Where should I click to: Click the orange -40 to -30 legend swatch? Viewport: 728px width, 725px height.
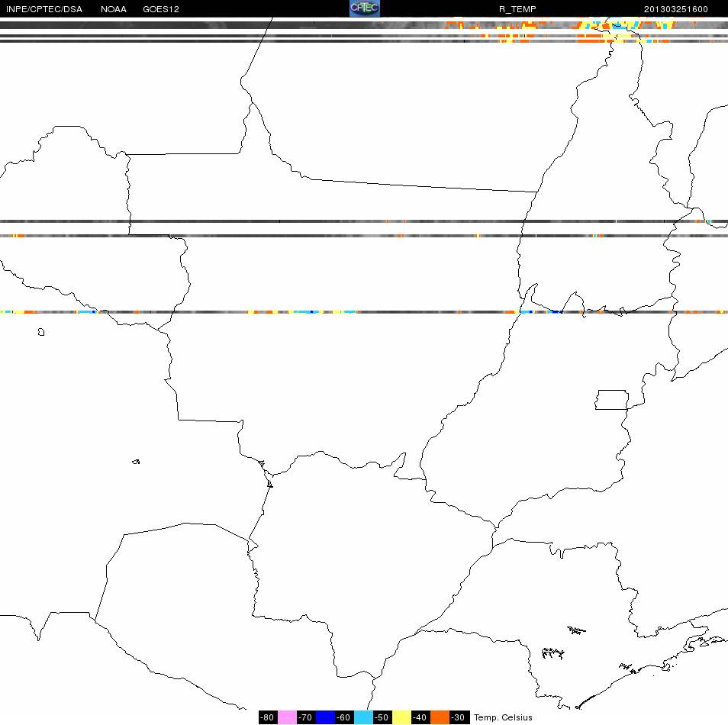click(x=440, y=717)
